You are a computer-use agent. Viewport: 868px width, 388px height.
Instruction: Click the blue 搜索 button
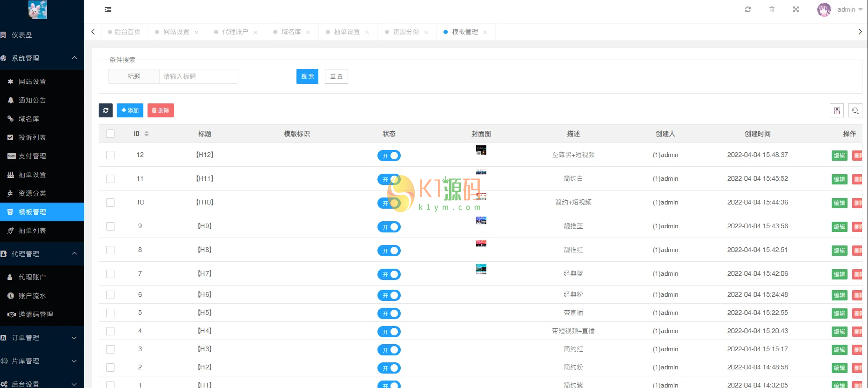click(x=307, y=76)
